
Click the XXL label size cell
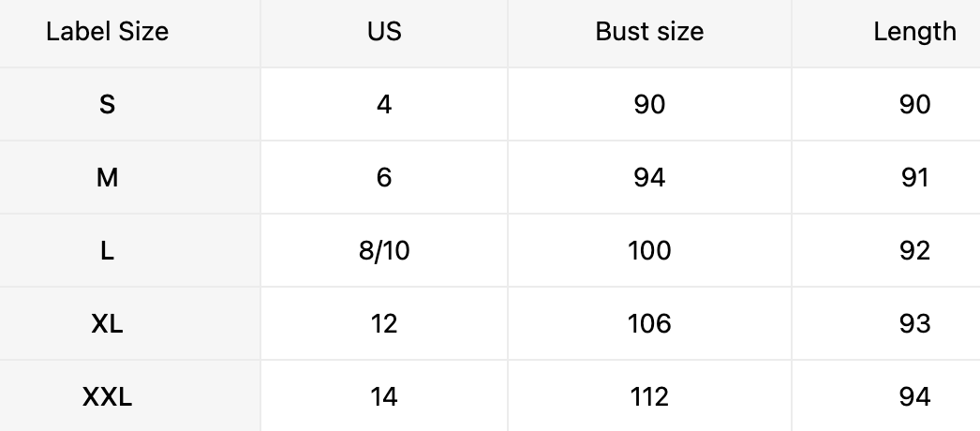[108, 396]
